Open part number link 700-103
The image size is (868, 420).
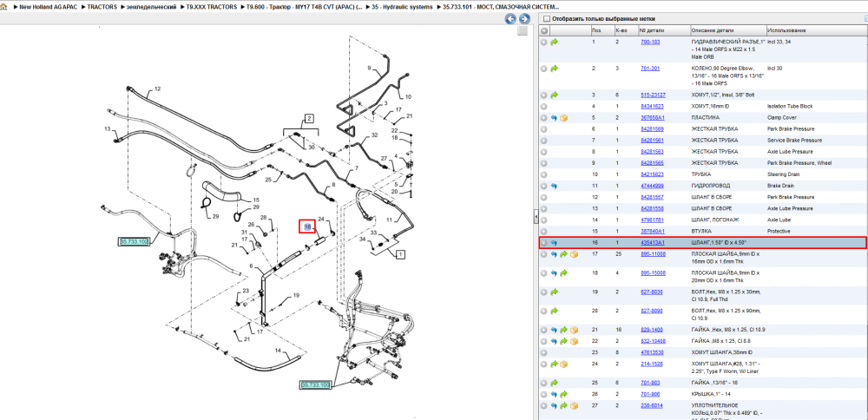pyautogui.click(x=650, y=42)
